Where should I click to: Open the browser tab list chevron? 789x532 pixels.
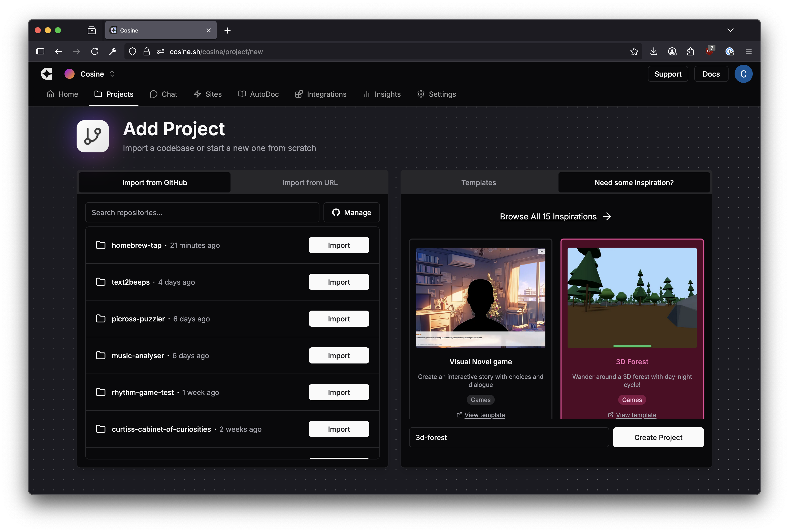pyautogui.click(x=730, y=30)
